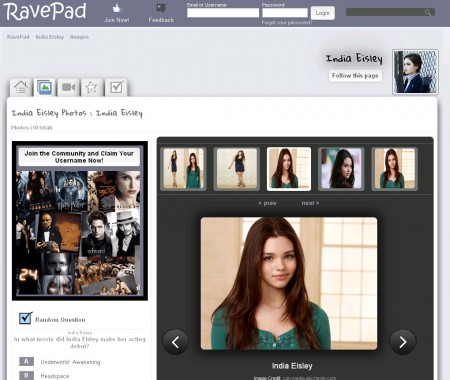Click the '< prev' text link

tap(267, 203)
